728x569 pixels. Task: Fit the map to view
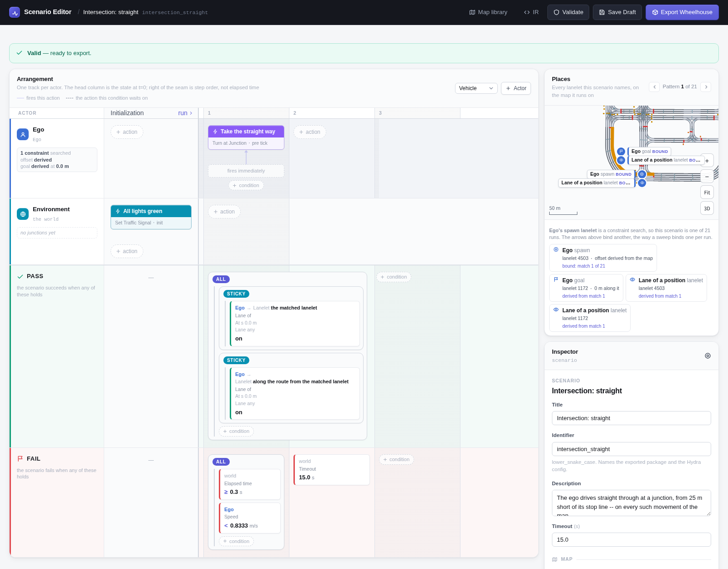[707, 193]
